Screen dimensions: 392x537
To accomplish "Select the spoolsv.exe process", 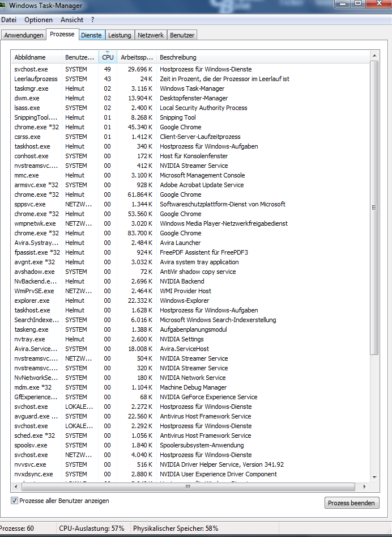I will click(190, 445).
